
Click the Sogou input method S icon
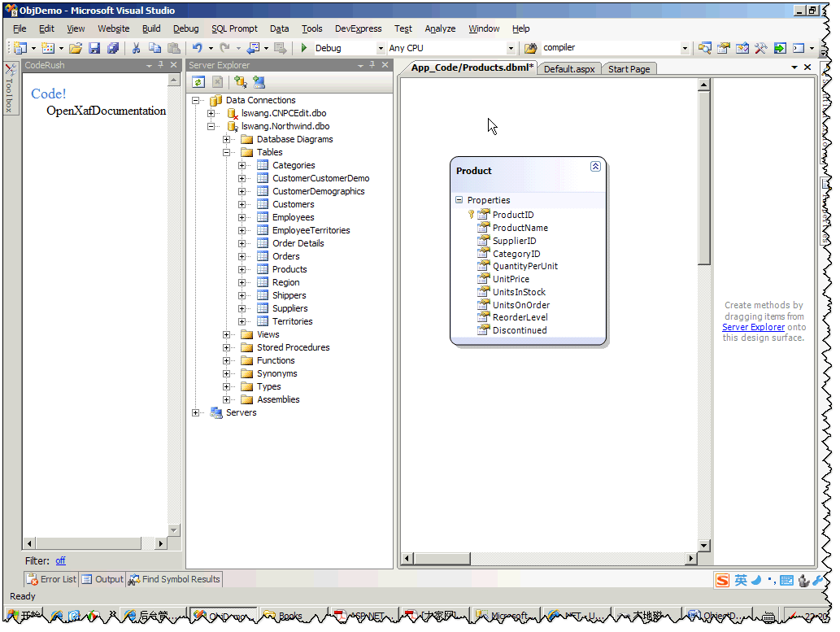point(723,581)
